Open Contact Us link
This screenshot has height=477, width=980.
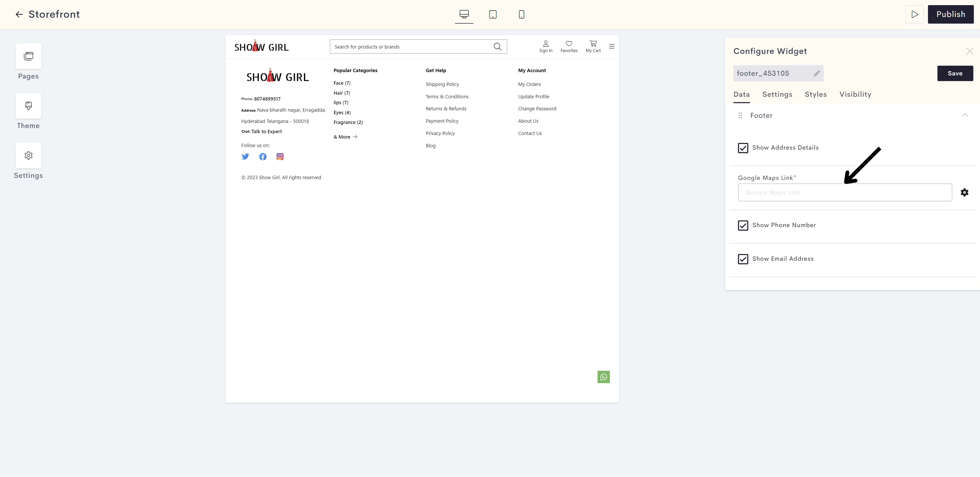pos(530,134)
